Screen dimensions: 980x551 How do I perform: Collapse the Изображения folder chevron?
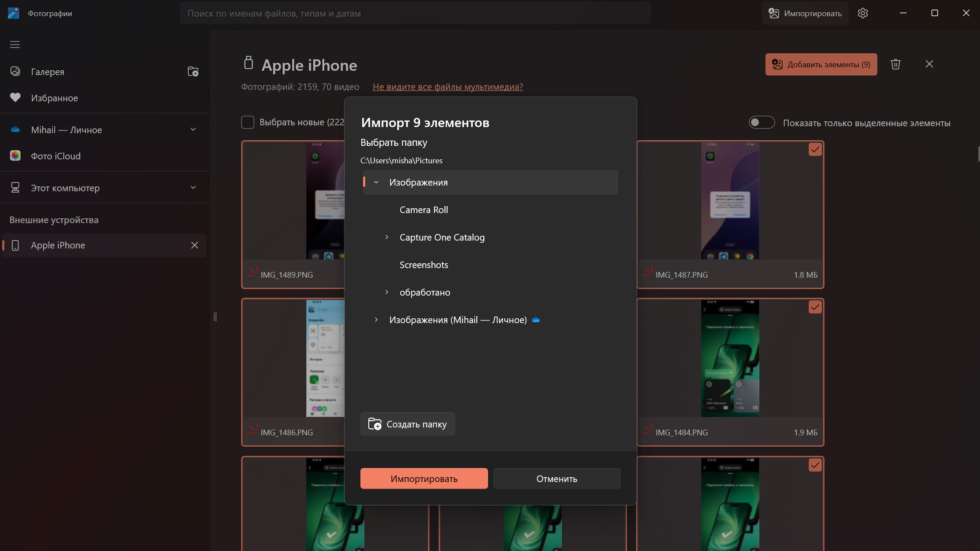point(376,183)
